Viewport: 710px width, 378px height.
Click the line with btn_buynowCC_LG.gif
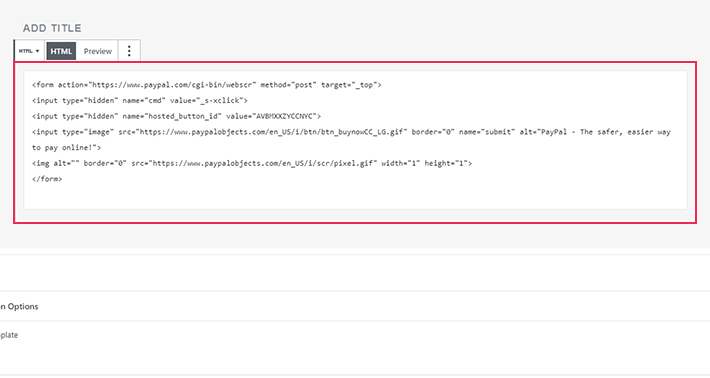pos(351,132)
